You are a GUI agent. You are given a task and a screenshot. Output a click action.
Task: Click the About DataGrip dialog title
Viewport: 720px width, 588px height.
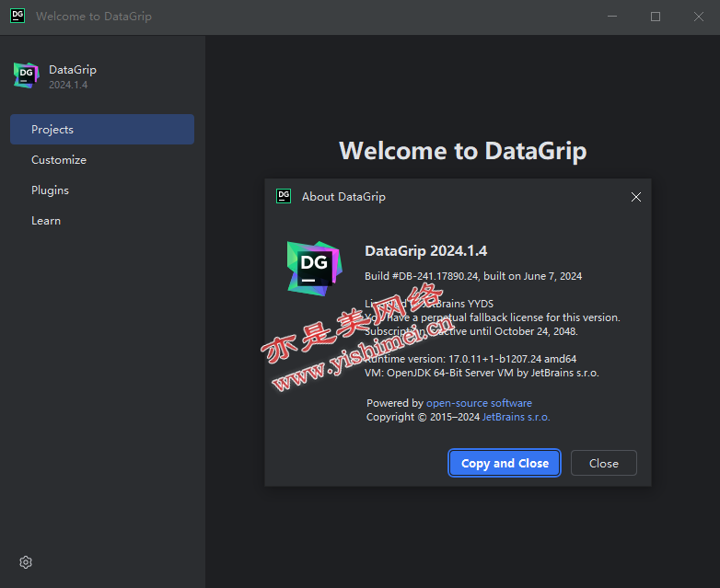(x=343, y=196)
